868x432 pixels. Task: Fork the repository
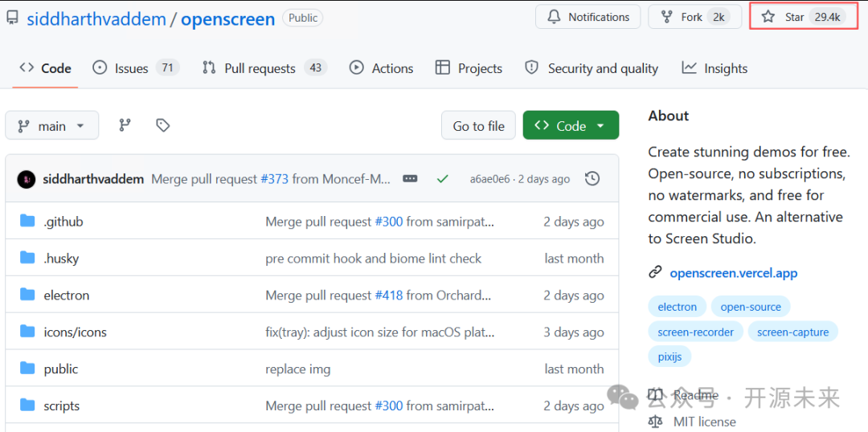(696, 17)
